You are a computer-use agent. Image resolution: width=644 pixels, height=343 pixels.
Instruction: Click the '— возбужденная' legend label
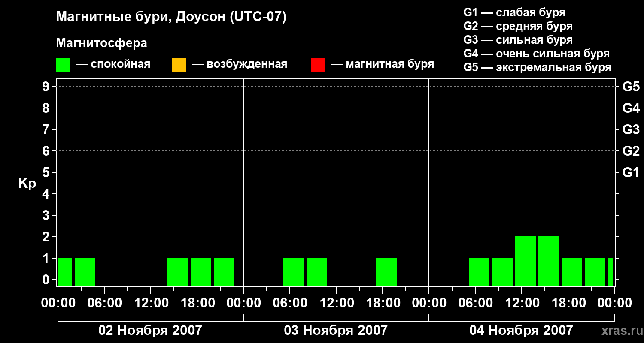coord(240,64)
